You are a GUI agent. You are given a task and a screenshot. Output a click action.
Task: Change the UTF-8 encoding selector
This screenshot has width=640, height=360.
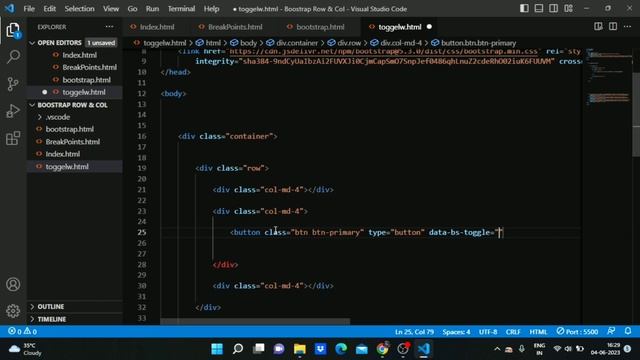[488, 331]
